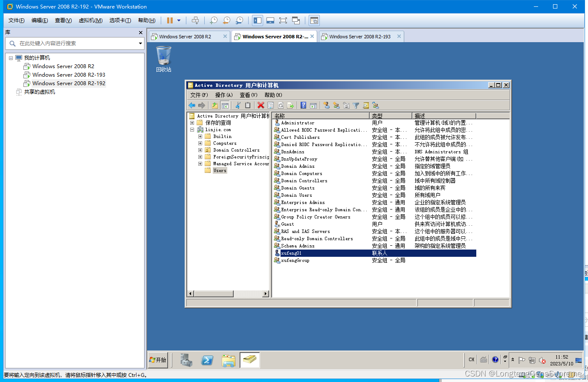Click the Up one level folder icon
The image size is (588, 382).
pyautogui.click(x=215, y=105)
